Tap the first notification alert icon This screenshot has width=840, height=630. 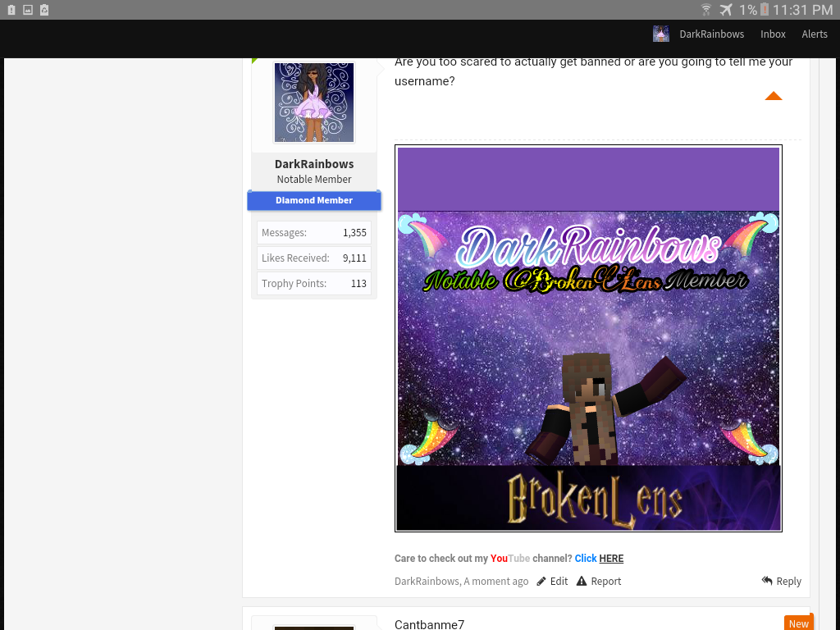11,10
